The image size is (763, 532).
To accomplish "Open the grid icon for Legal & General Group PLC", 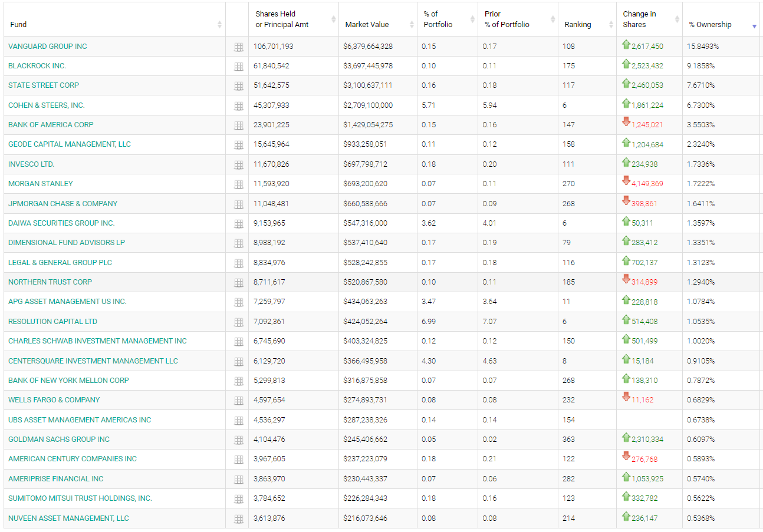I will tap(239, 263).
